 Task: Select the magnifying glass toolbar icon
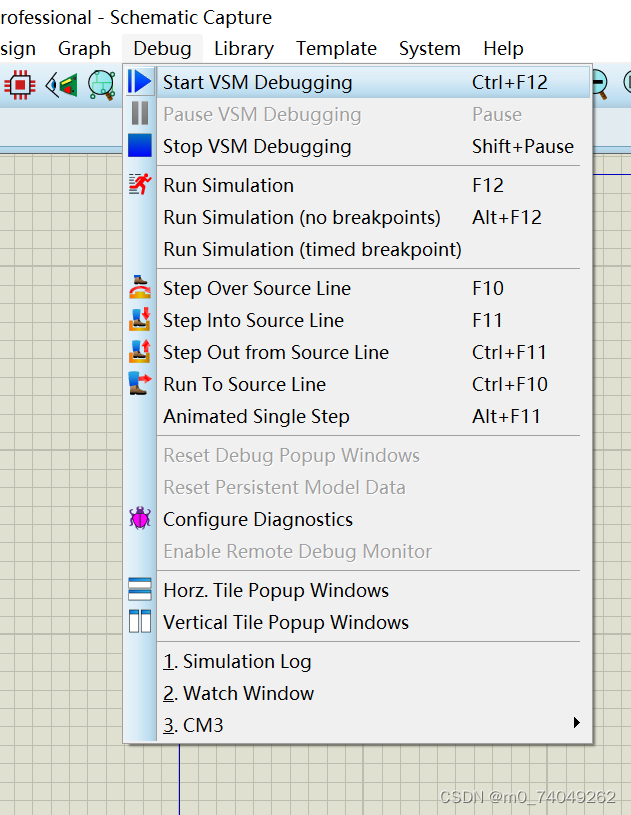tap(102, 85)
